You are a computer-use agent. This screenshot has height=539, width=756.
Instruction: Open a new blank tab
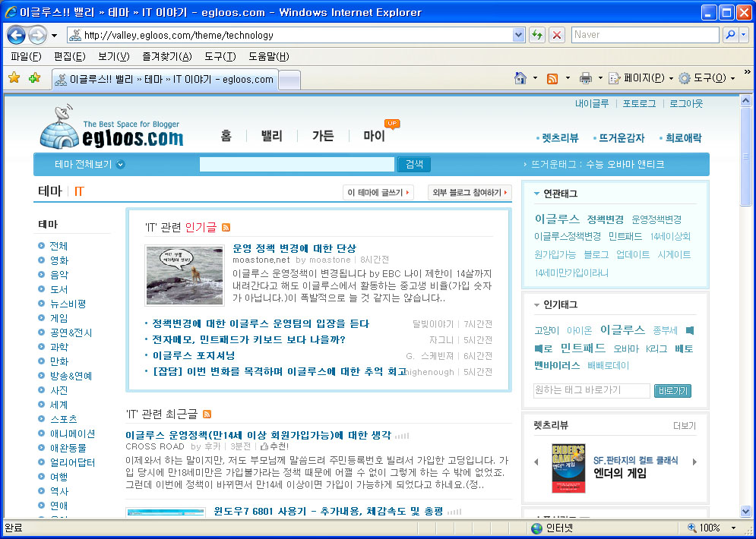(x=289, y=80)
